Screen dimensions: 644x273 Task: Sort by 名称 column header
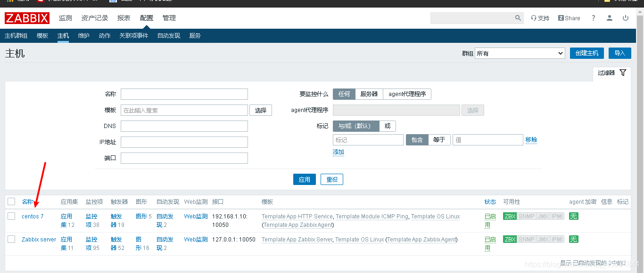[x=27, y=201]
